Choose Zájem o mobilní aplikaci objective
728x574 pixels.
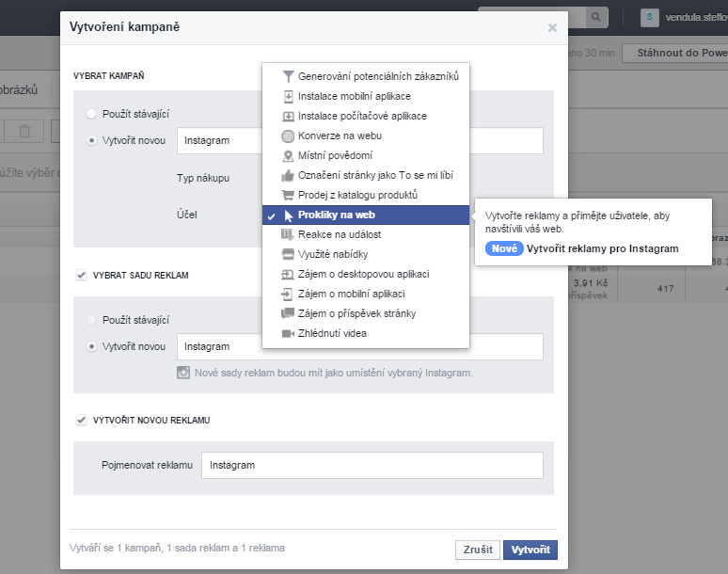[x=366, y=294]
